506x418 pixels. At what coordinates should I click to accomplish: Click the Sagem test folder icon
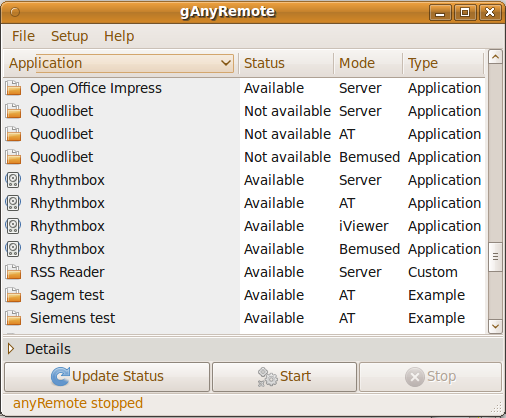pyautogui.click(x=13, y=295)
